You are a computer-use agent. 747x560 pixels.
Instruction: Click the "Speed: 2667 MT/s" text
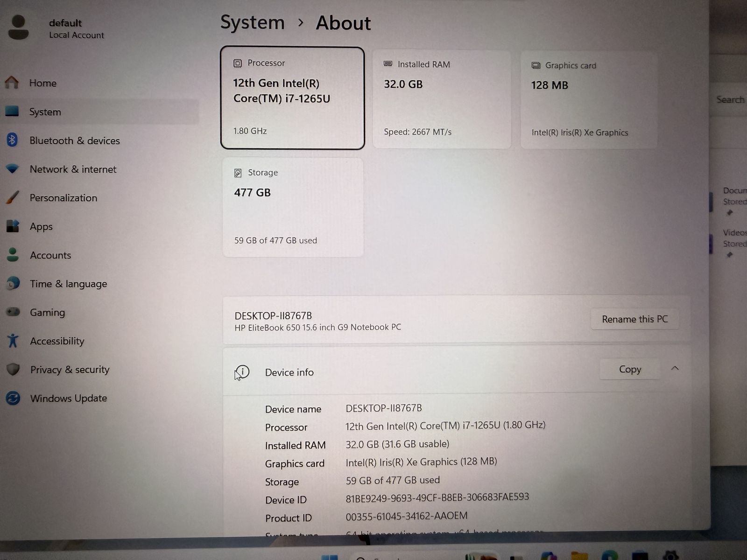pyautogui.click(x=417, y=132)
